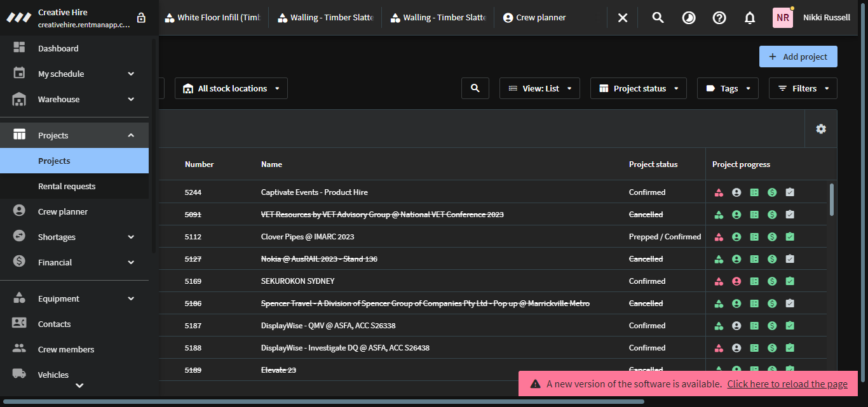Image resolution: width=868 pixels, height=407 pixels.
Task: Open Tags dropdown
Action: pyautogui.click(x=728, y=88)
